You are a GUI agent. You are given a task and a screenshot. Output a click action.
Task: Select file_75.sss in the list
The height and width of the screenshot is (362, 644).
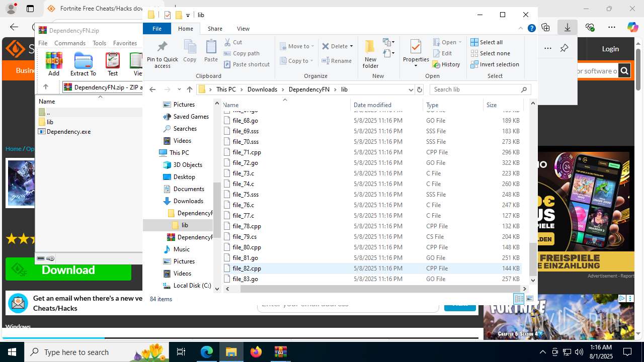[372, 195]
